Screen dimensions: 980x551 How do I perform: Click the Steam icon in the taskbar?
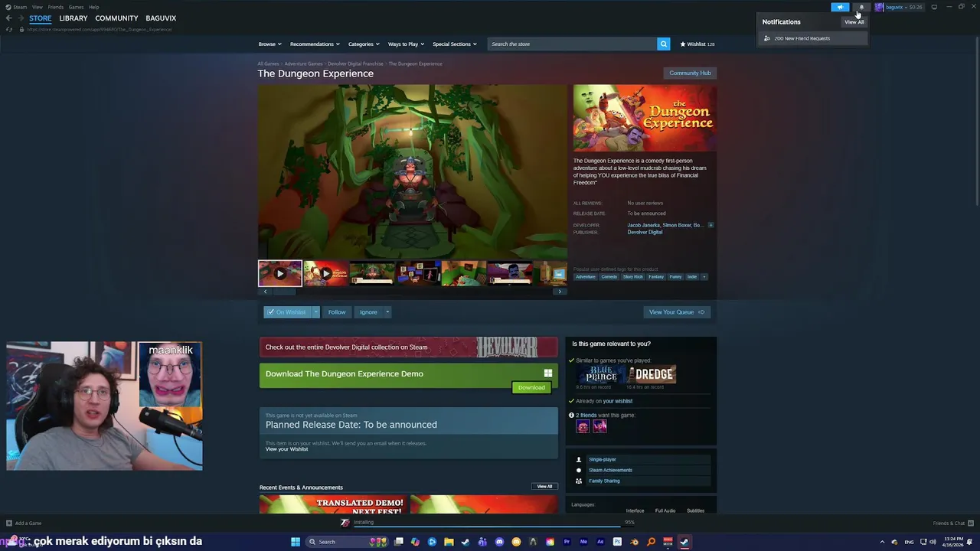(684, 542)
